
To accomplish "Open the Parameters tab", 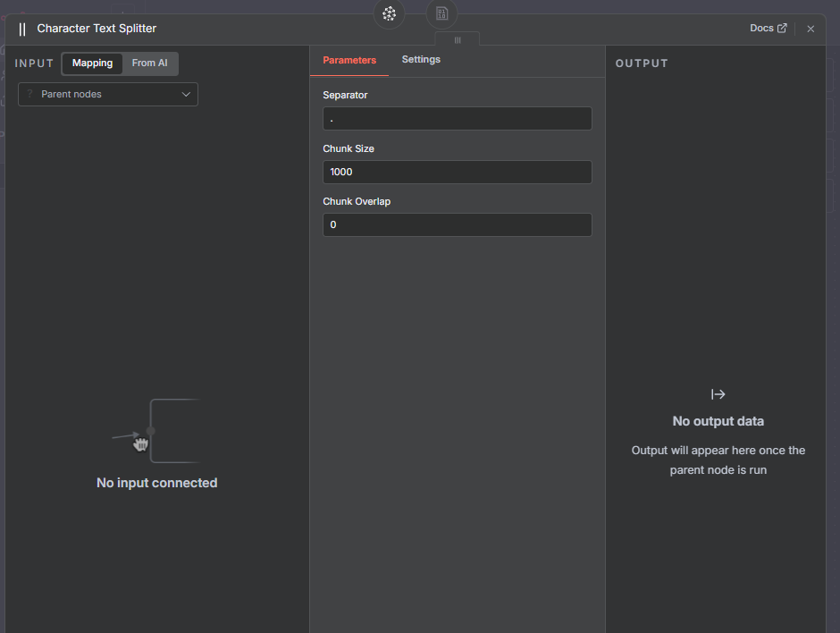I will pos(349,60).
